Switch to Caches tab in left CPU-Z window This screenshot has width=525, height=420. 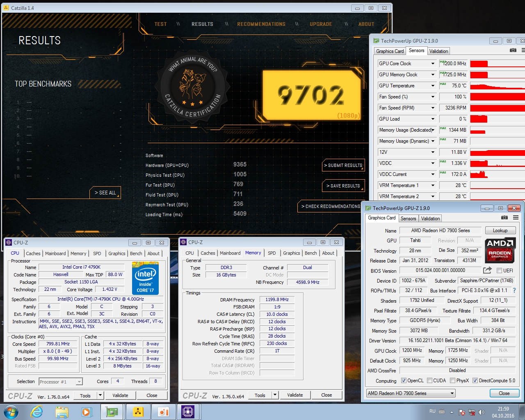(33, 253)
